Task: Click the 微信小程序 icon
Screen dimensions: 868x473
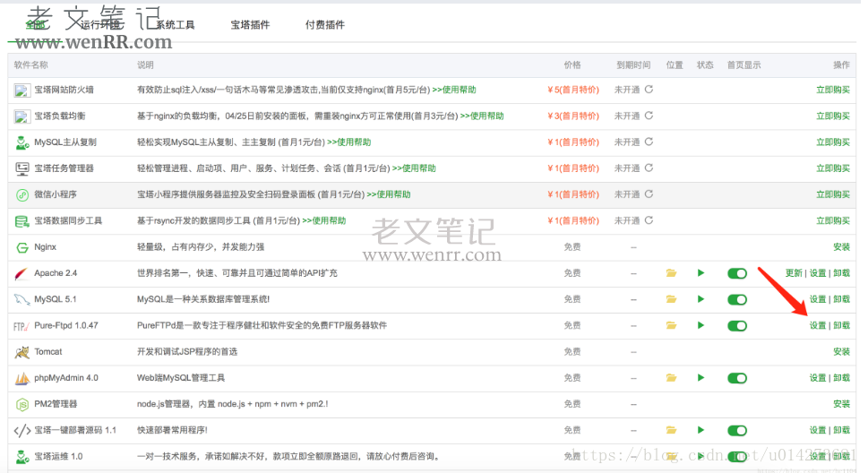Action: click(22, 195)
